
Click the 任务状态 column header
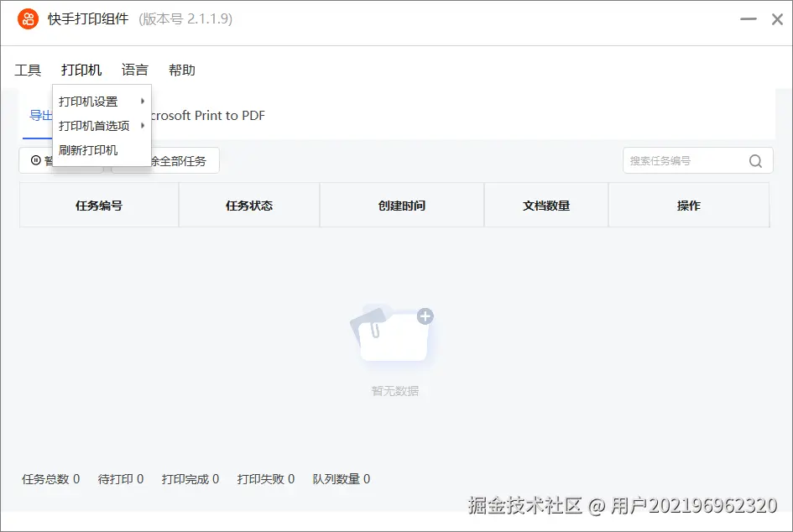pyautogui.click(x=249, y=206)
